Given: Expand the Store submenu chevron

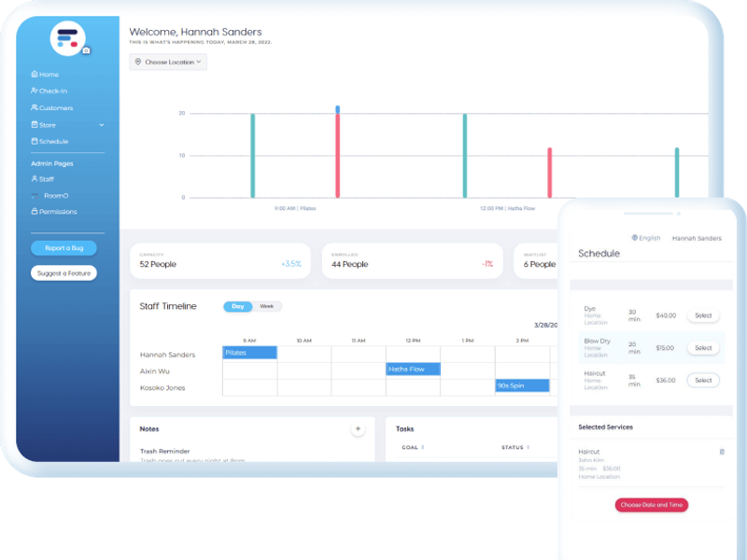Looking at the screenshot, I should point(102,125).
